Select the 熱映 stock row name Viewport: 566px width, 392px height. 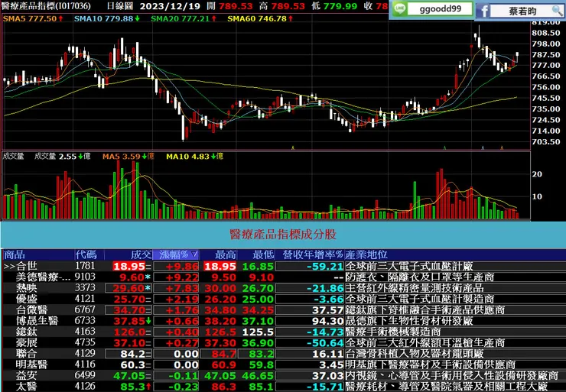[27, 288]
